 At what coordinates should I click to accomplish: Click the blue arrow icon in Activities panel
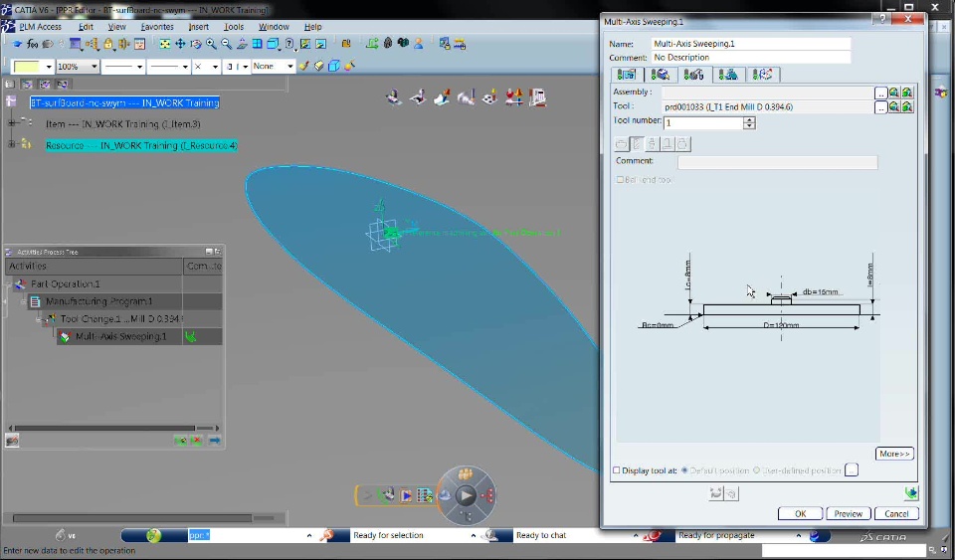click(215, 440)
